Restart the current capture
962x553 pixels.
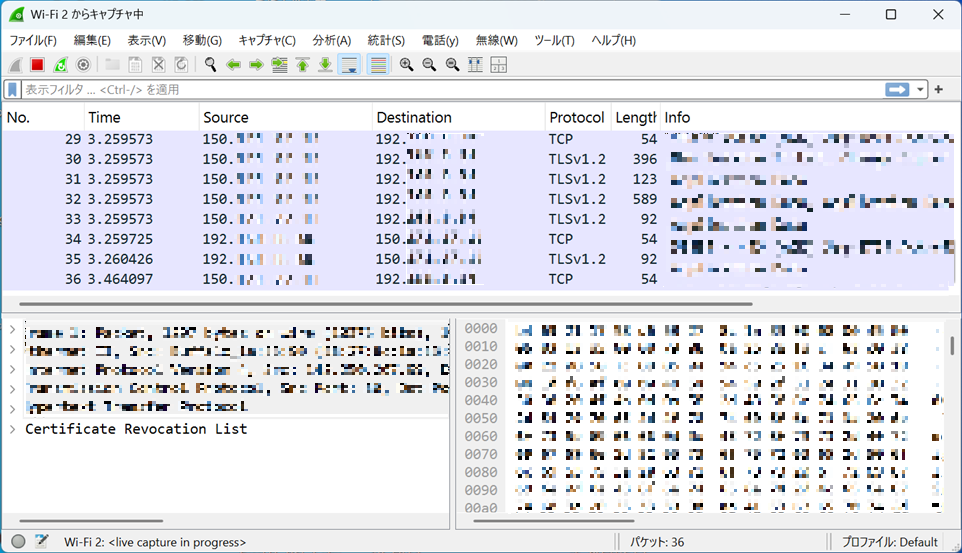tap(60, 65)
